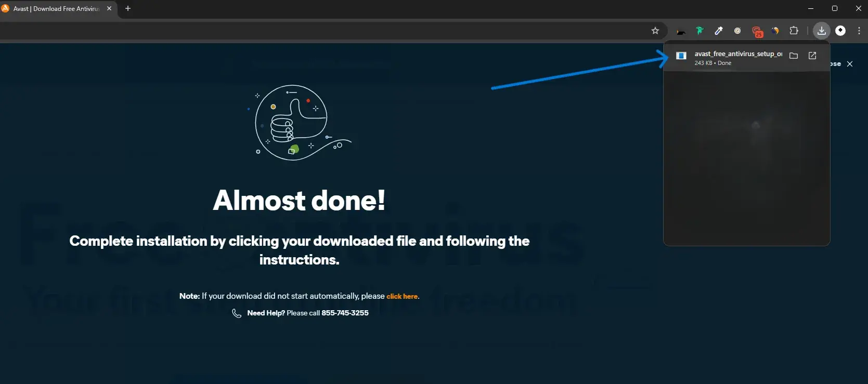Viewport: 868px width, 384px height.
Task: Open downloaded file in new tab icon
Action: click(x=812, y=56)
